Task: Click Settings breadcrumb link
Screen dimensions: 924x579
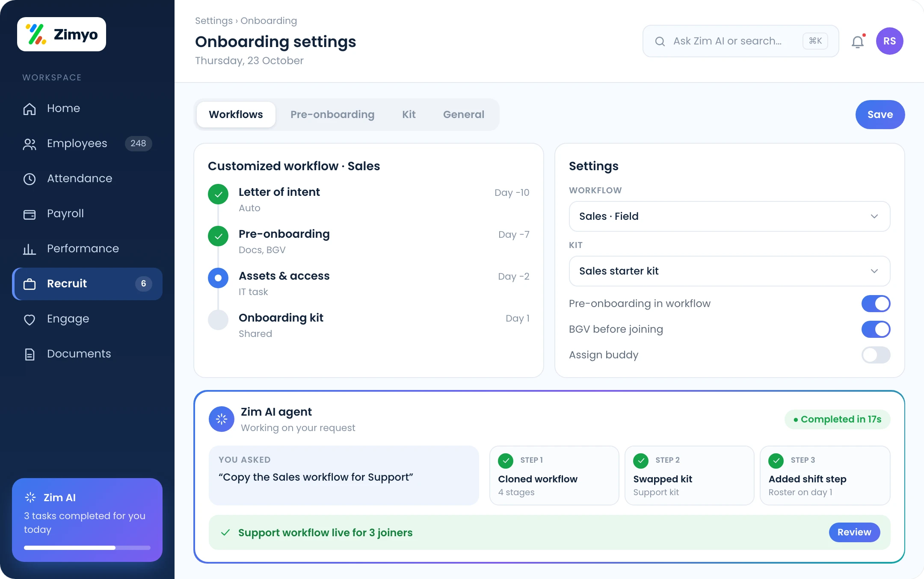Action: [214, 21]
